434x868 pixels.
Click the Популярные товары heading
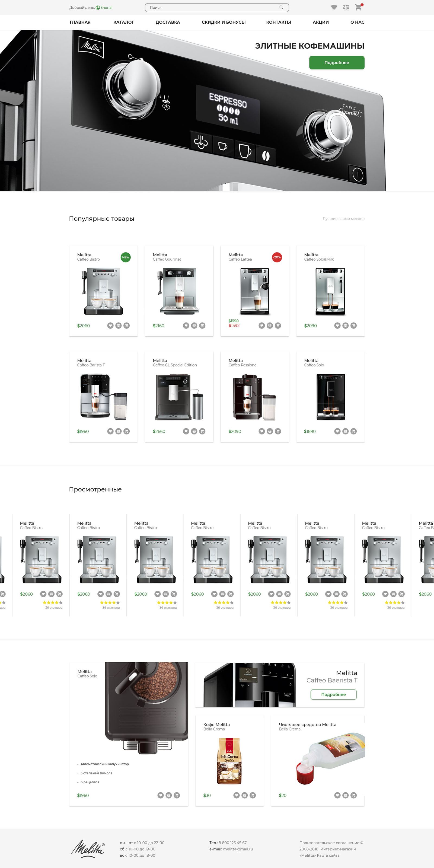101,219
